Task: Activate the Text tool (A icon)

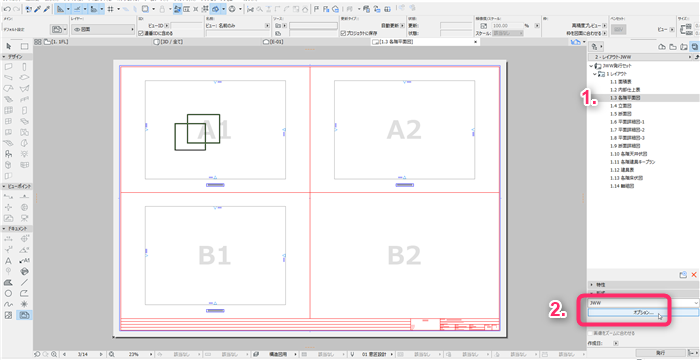Action: click(8, 260)
